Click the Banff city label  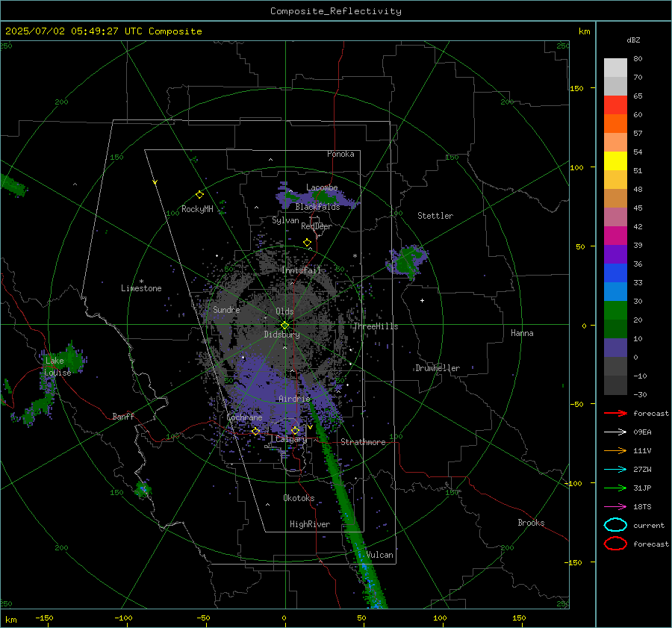pos(123,417)
